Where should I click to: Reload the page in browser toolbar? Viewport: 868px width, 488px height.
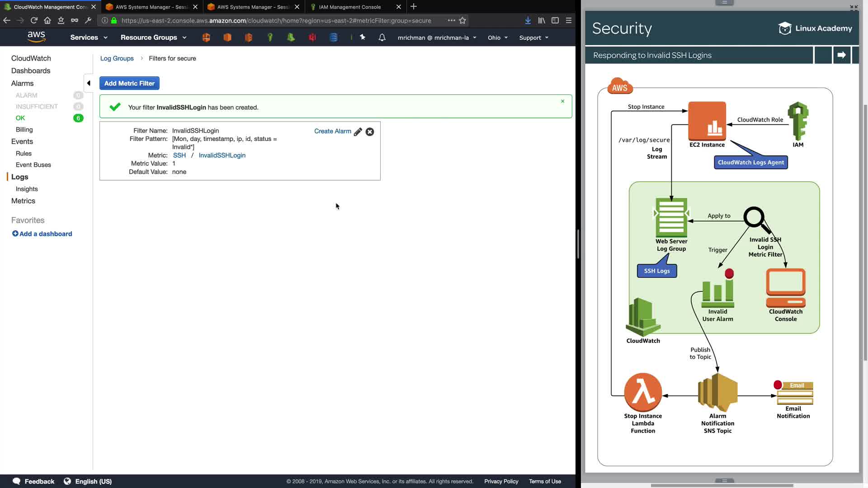click(x=34, y=20)
